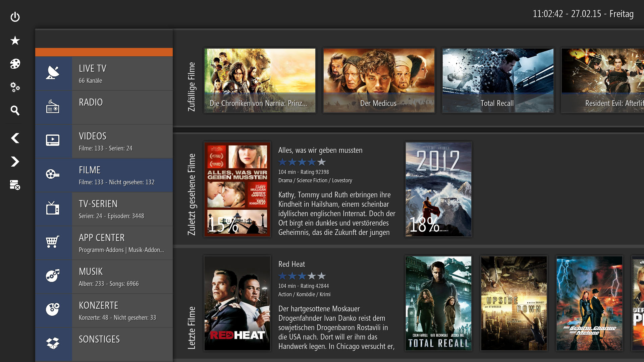This screenshot has width=644, height=362.
Task: Select the 2012 movie poster
Action: (x=438, y=189)
